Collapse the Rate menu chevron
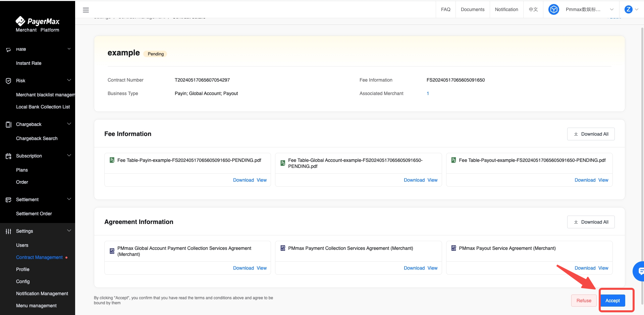Screen dimensions: 644x315 tap(69, 49)
